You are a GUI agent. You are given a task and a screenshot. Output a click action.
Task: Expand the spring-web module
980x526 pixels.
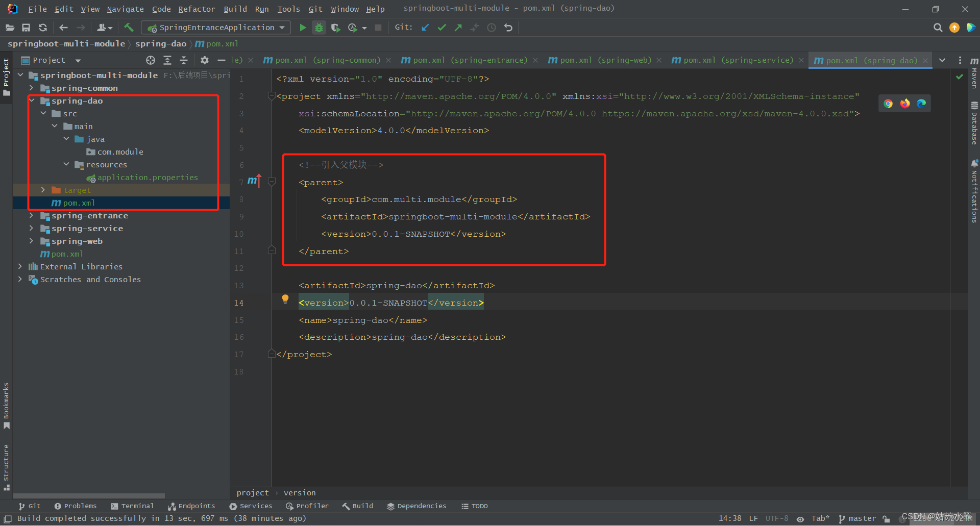32,241
